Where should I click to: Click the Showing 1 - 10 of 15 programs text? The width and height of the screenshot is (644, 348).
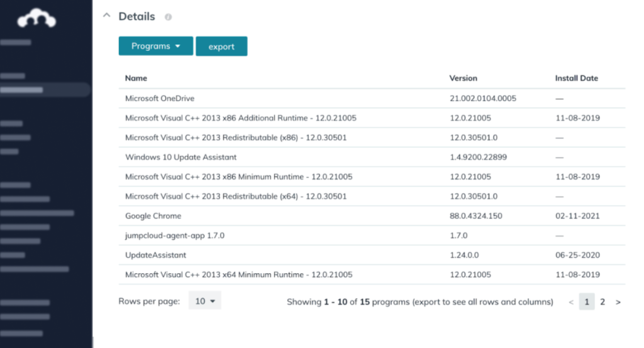pyautogui.click(x=419, y=302)
